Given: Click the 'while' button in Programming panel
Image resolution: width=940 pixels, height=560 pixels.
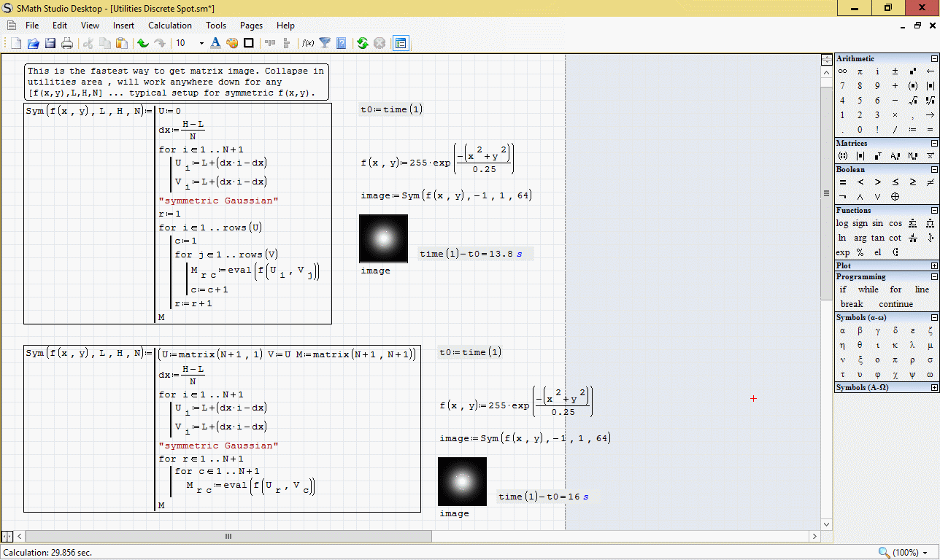Looking at the screenshot, I should point(868,289).
